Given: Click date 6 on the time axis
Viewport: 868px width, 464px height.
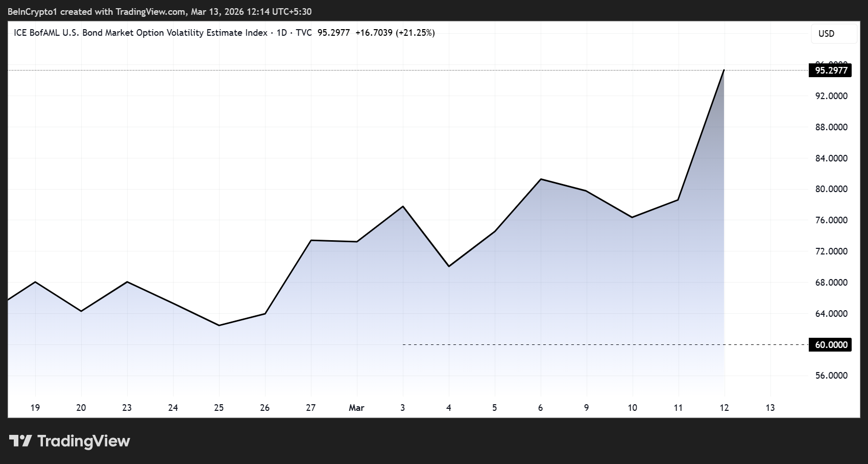Looking at the screenshot, I should tap(540, 408).
